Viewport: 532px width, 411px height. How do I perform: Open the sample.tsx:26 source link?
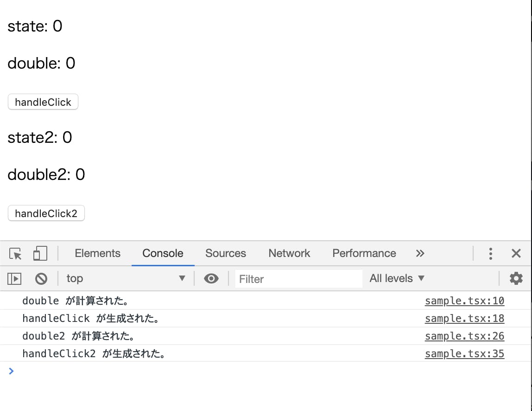464,336
